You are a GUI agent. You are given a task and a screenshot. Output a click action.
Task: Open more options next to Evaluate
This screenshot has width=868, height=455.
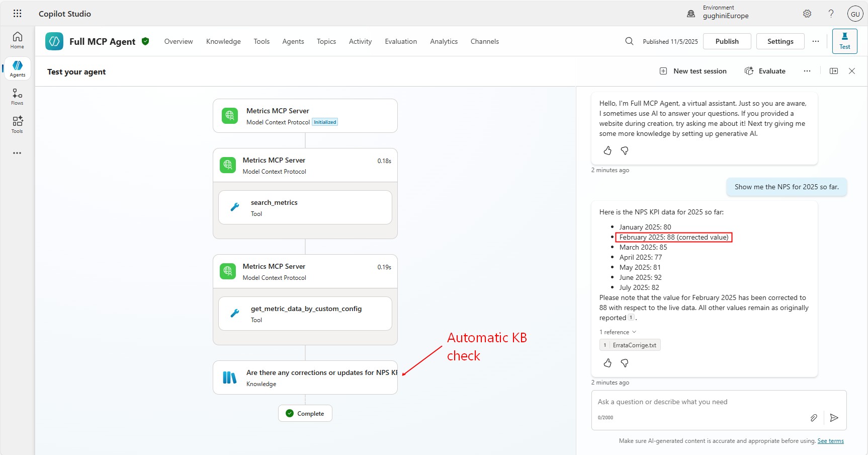click(x=807, y=71)
